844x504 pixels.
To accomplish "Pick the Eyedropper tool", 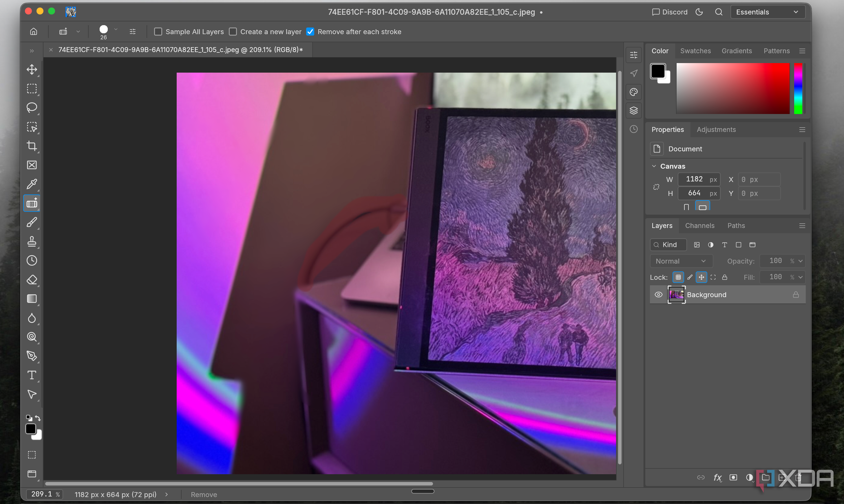I will click(x=32, y=184).
